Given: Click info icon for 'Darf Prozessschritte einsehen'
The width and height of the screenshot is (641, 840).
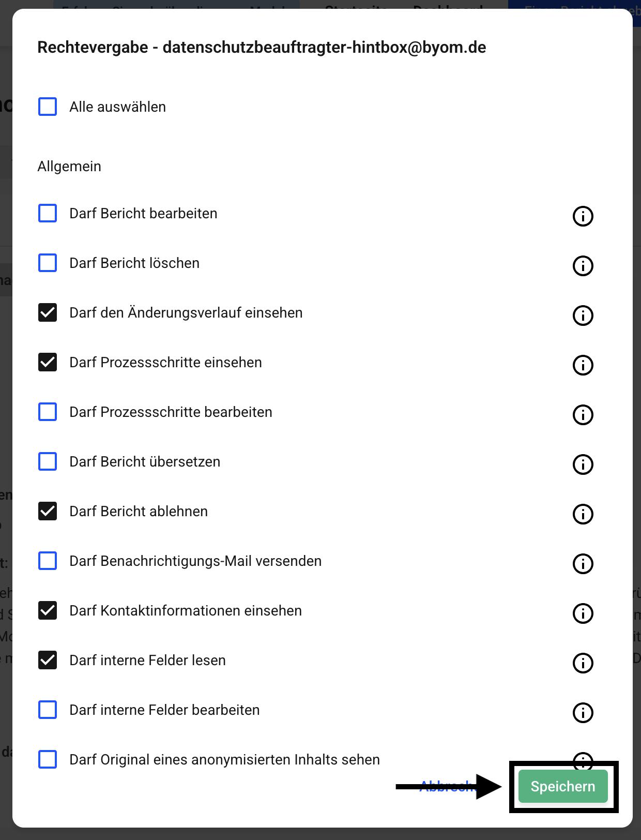Looking at the screenshot, I should 583,365.
